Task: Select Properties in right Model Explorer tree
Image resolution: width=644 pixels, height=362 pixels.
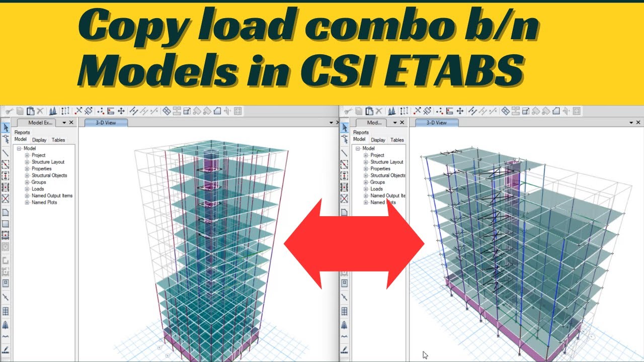Action: pos(380,169)
